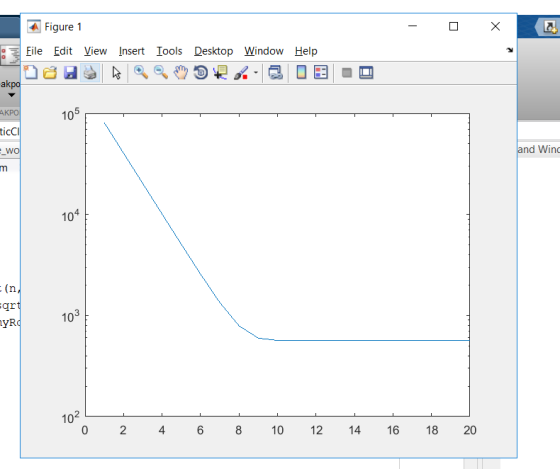Maximize the Figure 1 window
560x469 pixels.
point(454,26)
